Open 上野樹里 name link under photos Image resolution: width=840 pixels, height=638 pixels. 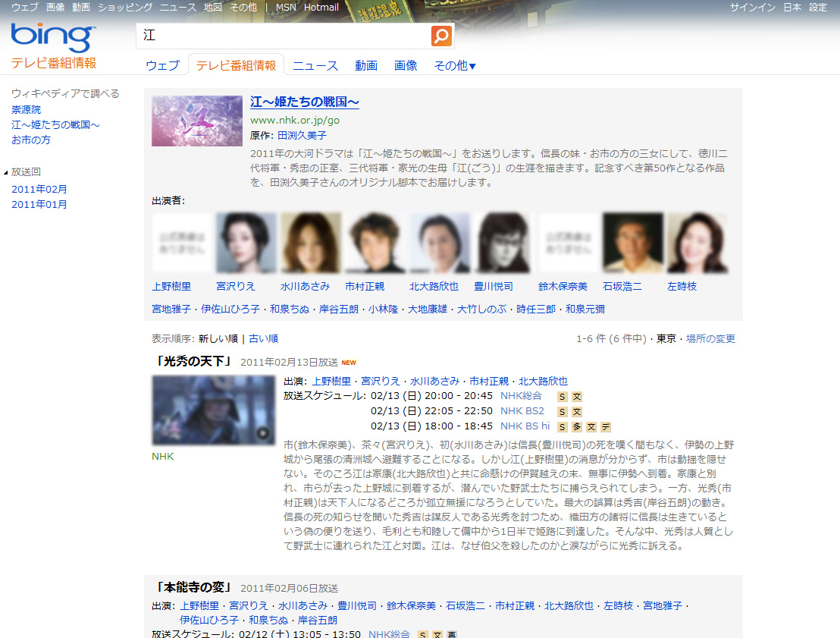[x=171, y=286]
